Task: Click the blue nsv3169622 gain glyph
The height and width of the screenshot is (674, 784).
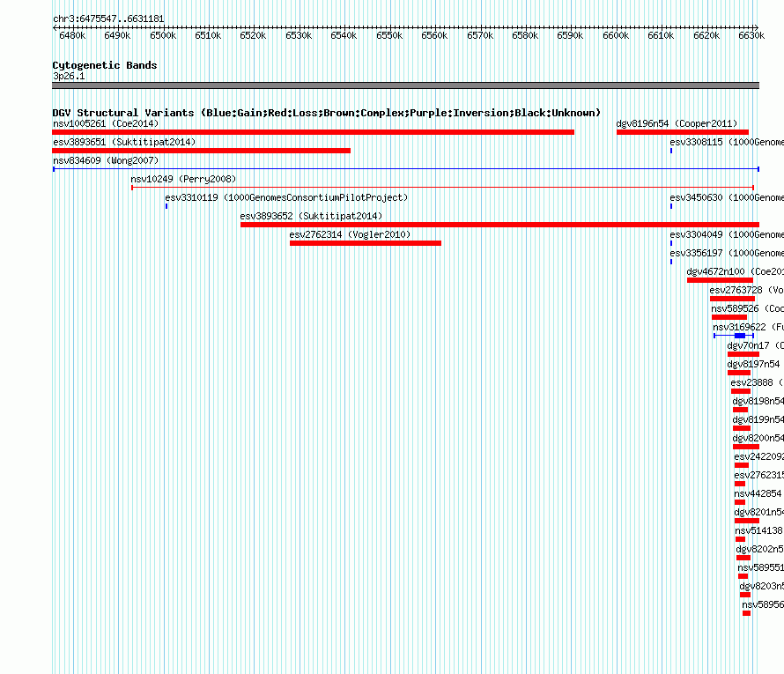Action: click(734, 336)
